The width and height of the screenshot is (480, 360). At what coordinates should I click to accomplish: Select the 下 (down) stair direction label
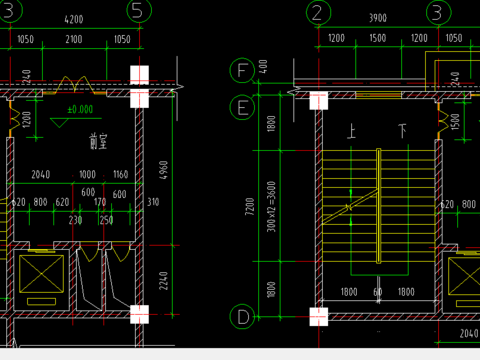point(403,131)
